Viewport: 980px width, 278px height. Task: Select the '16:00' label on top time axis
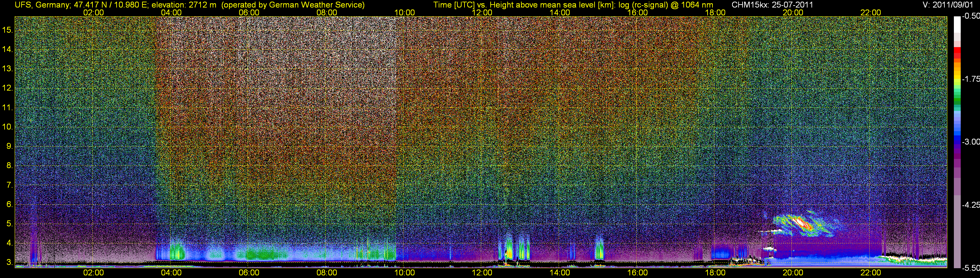pos(637,12)
